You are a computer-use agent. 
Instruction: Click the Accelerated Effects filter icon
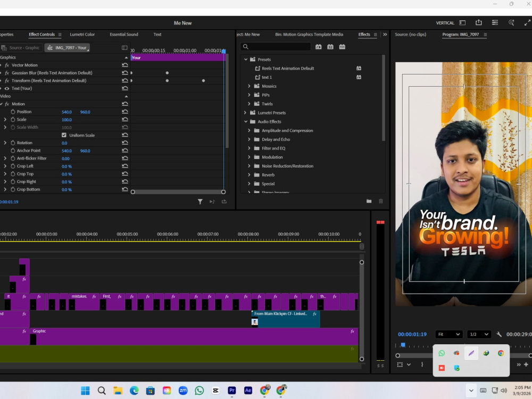pos(318,47)
